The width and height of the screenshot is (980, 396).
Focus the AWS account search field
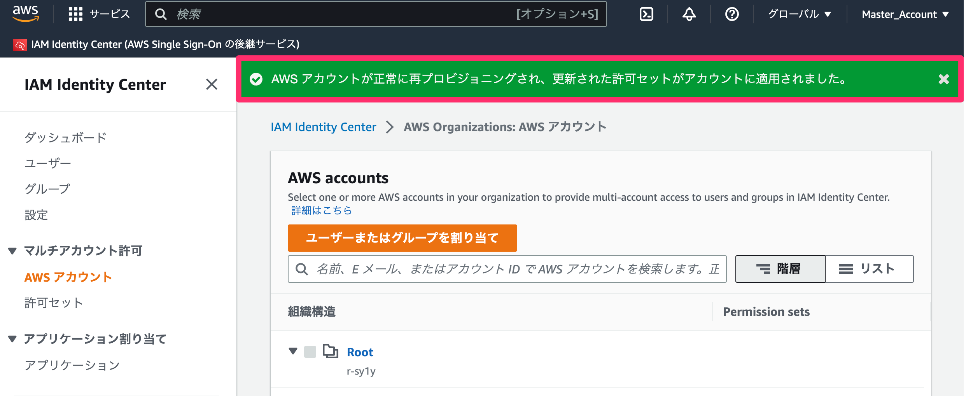(507, 269)
